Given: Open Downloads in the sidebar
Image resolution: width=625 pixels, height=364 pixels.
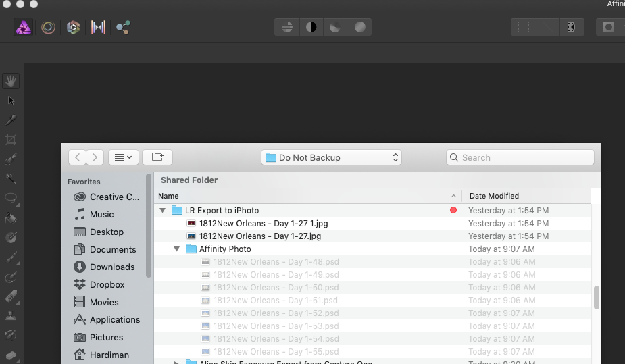Looking at the screenshot, I should pos(105,267).
